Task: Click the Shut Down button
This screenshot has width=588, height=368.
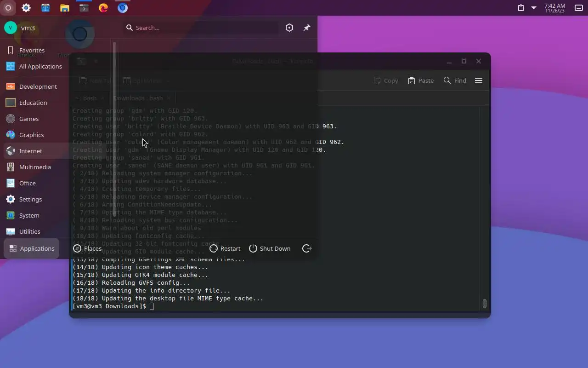Action: (x=270, y=248)
